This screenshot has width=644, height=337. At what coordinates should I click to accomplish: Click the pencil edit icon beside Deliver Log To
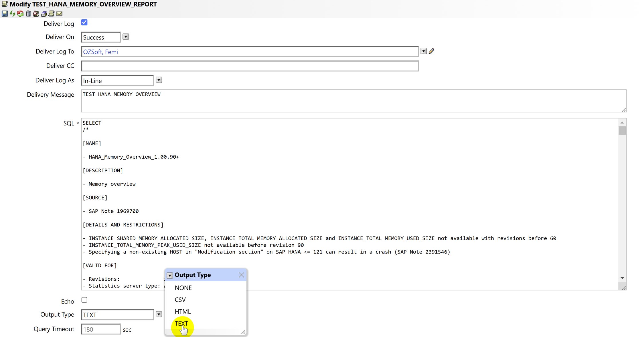(431, 51)
